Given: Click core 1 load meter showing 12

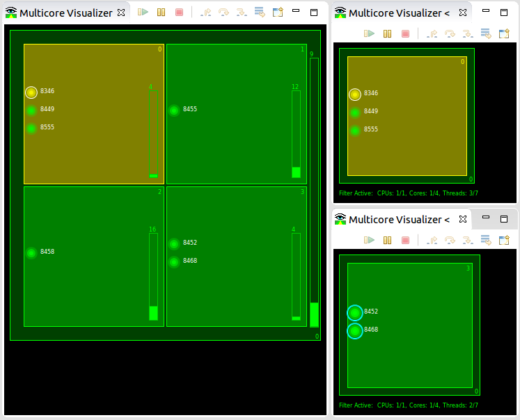Looking at the screenshot, I should coord(296,134).
